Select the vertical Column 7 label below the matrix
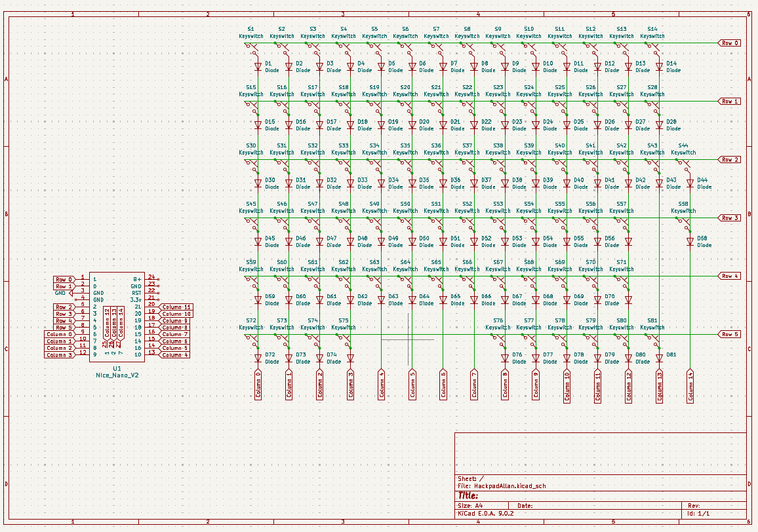 pyautogui.click(x=474, y=385)
